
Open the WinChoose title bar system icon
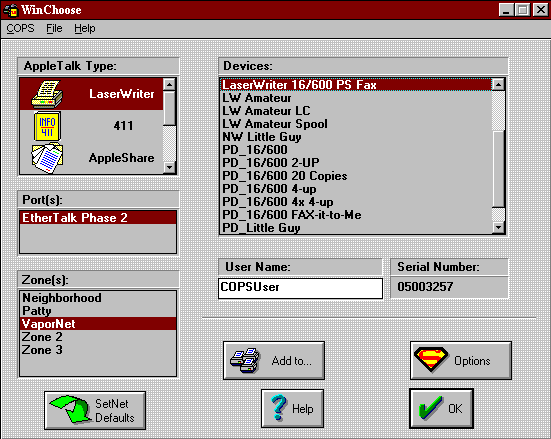point(11,10)
